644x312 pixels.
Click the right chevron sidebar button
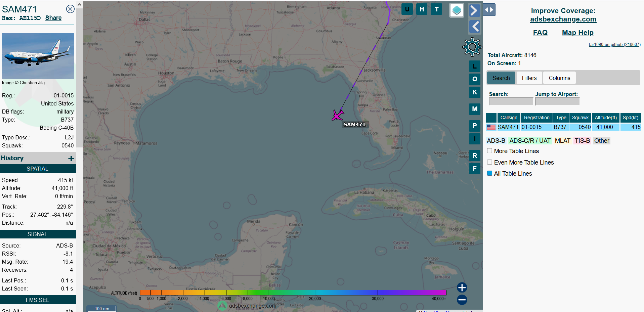pos(474,10)
